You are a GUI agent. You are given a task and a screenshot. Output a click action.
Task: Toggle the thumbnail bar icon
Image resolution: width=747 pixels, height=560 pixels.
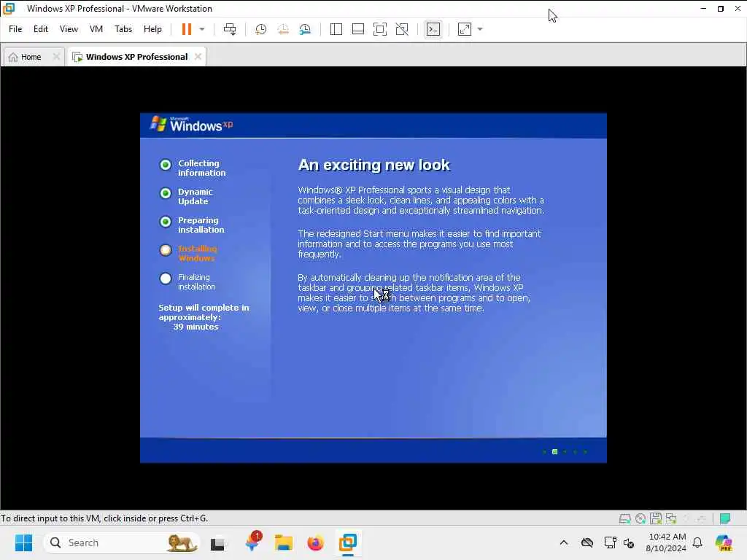coord(357,29)
